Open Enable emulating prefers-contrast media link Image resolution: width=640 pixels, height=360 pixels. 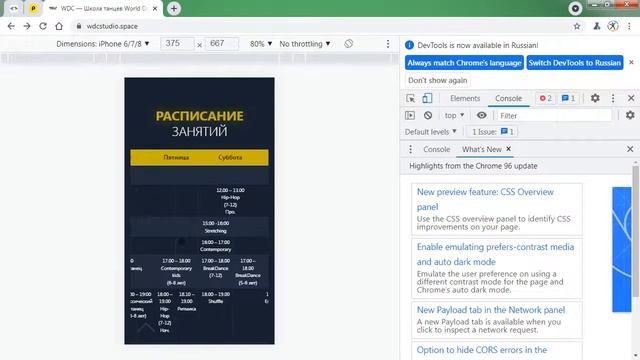(x=495, y=254)
